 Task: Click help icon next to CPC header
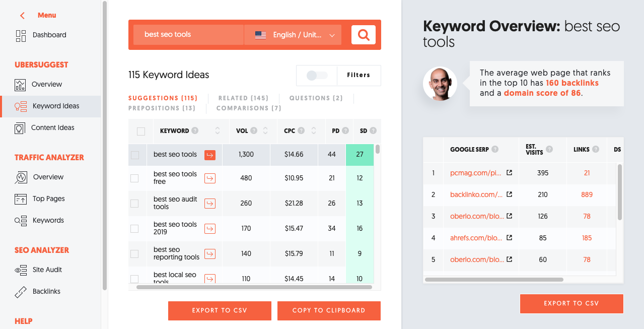301,130
